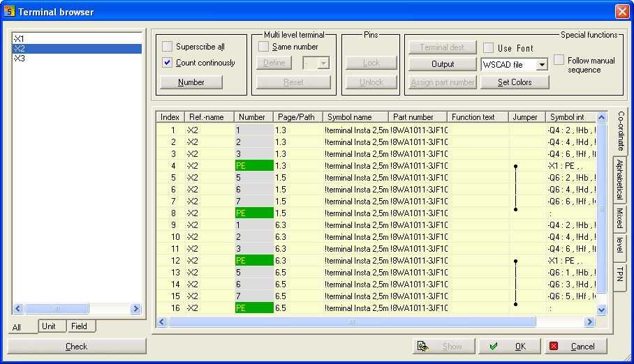Click the Lock pins button
This screenshot has height=364, width=634.
tap(371, 63)
